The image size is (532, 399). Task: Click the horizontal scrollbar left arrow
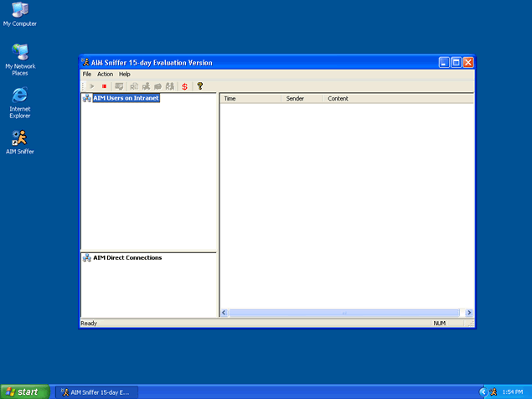point(225,313)
